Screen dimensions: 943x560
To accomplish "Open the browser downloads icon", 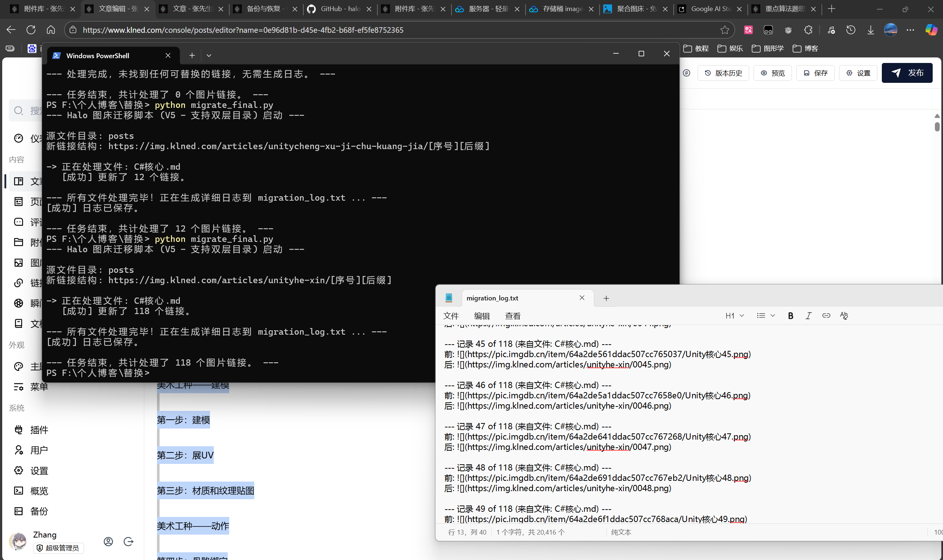I will coord(870,30).
